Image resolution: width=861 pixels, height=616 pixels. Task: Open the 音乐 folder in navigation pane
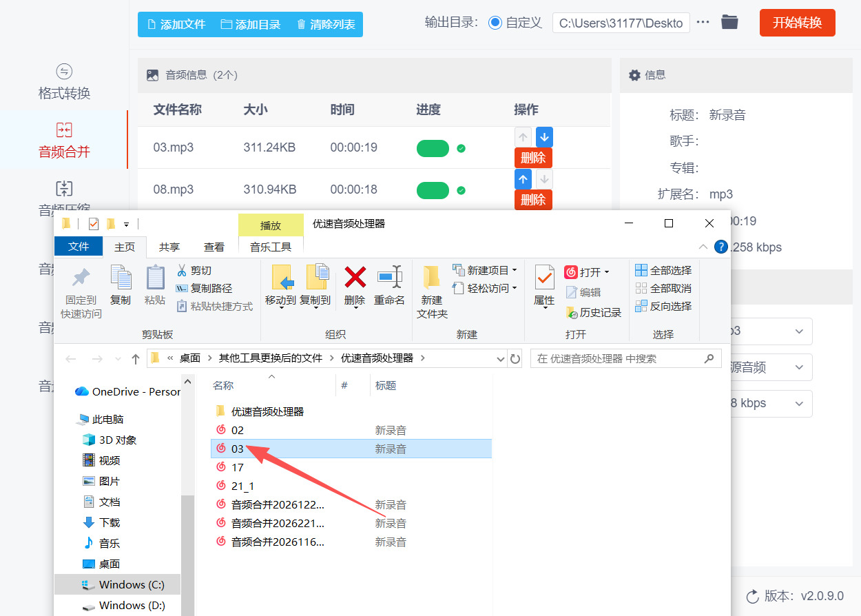point(101,543)
